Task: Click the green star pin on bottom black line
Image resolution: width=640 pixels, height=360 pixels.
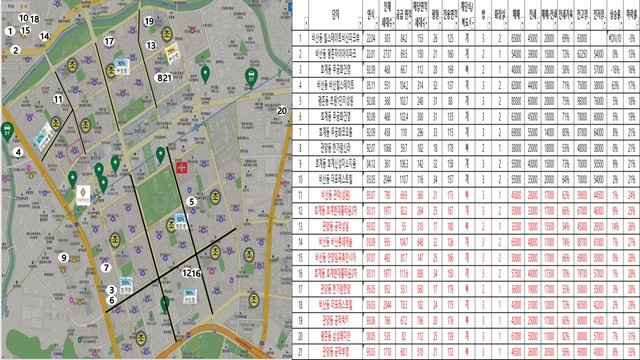Action: [165, 304]
